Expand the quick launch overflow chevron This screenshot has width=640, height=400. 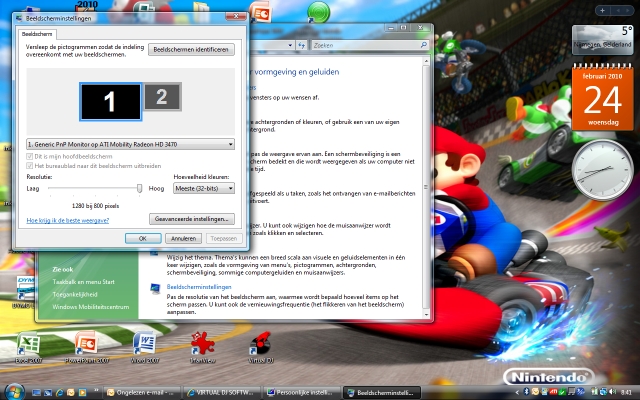coord(96,390)
